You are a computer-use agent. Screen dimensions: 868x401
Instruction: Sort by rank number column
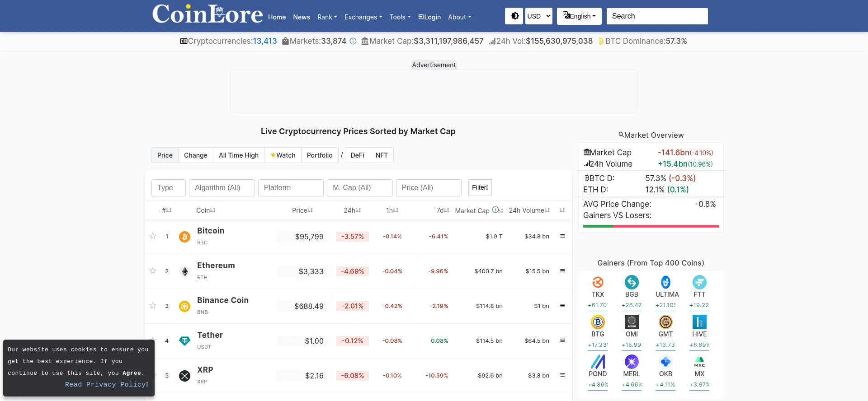(x=167, y=210)
